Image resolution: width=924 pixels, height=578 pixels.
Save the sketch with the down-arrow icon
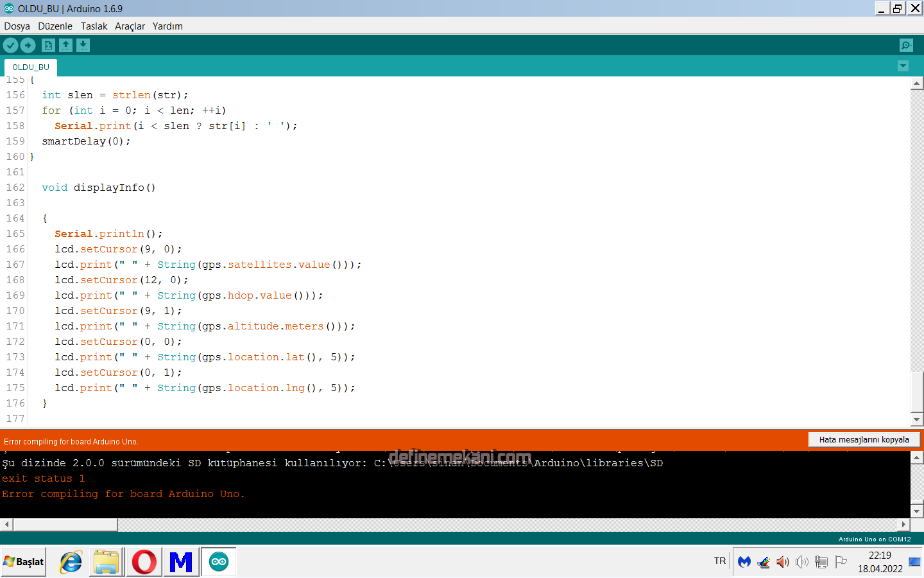point(83,45)
